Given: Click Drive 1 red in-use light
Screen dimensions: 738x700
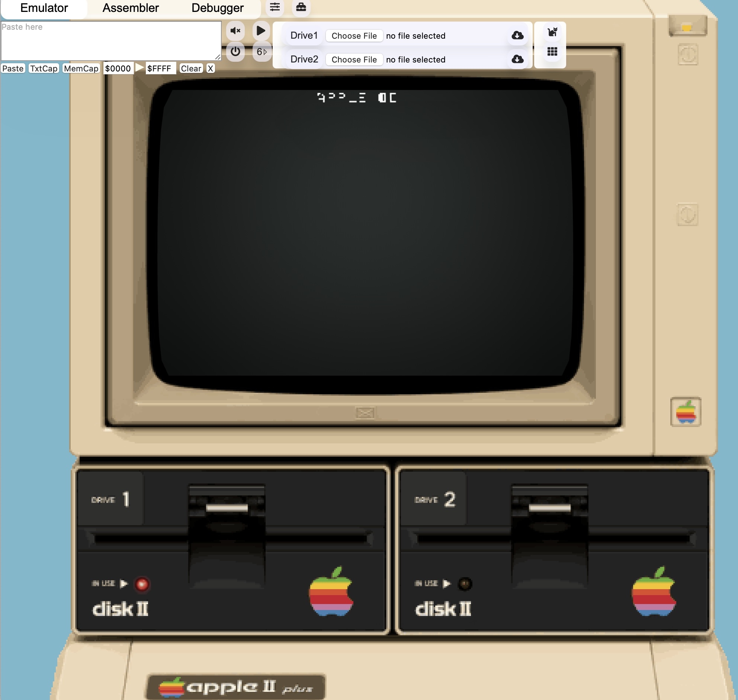Looking at the screenshot, I should tap(142, 584).
